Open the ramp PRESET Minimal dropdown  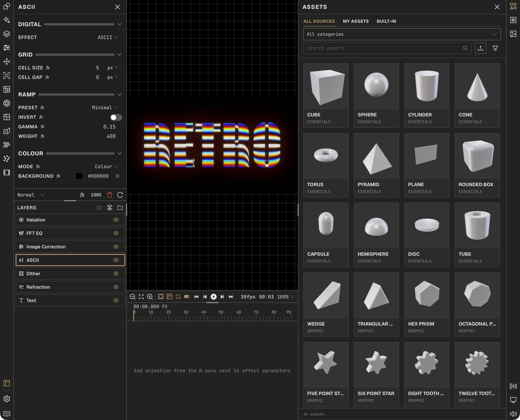coord(105,107)
